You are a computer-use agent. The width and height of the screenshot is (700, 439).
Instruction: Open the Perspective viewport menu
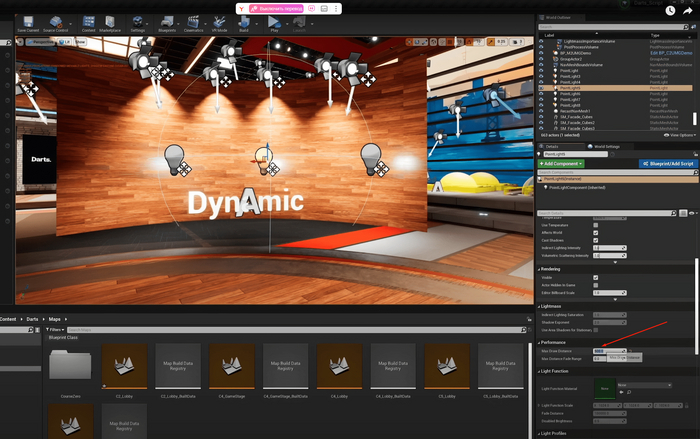(42, 43)
